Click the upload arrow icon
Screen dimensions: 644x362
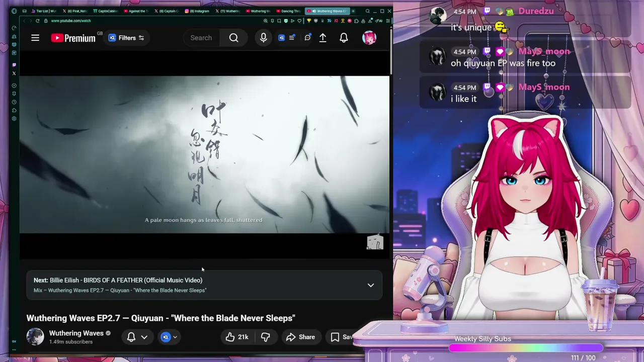[x=323, y=38]
